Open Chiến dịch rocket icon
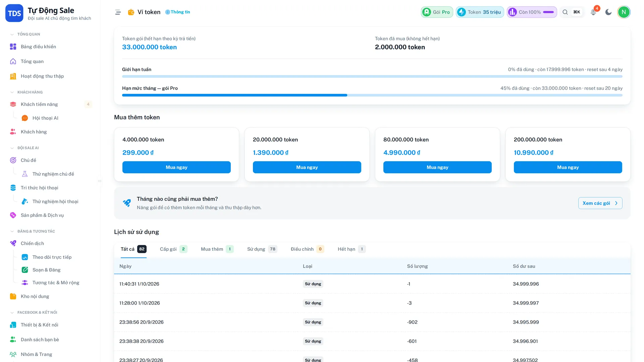 point(13,243)
